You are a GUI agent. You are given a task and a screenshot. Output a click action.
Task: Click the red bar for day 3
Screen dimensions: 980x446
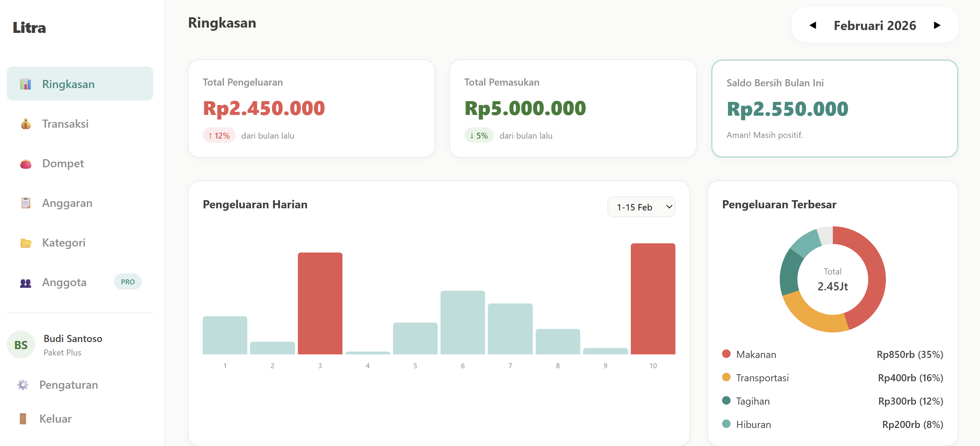320,303
